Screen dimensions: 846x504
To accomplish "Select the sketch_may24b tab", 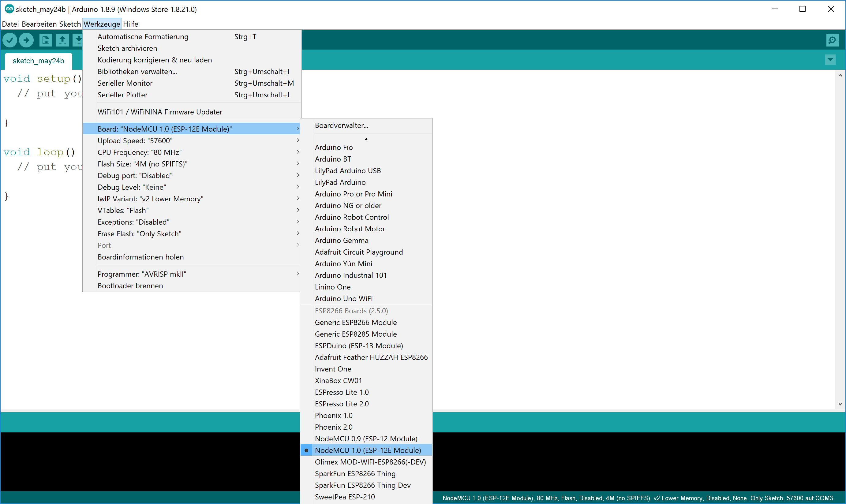I will (38, 61).
